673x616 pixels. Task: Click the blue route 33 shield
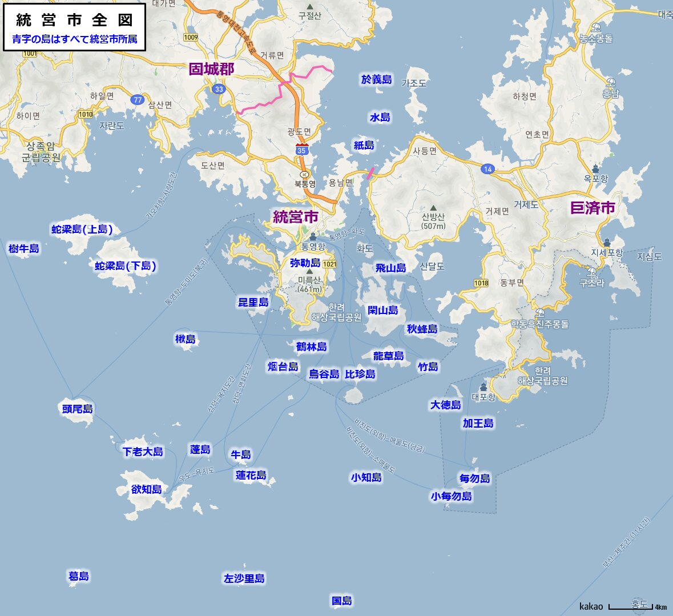pos(219,89)
